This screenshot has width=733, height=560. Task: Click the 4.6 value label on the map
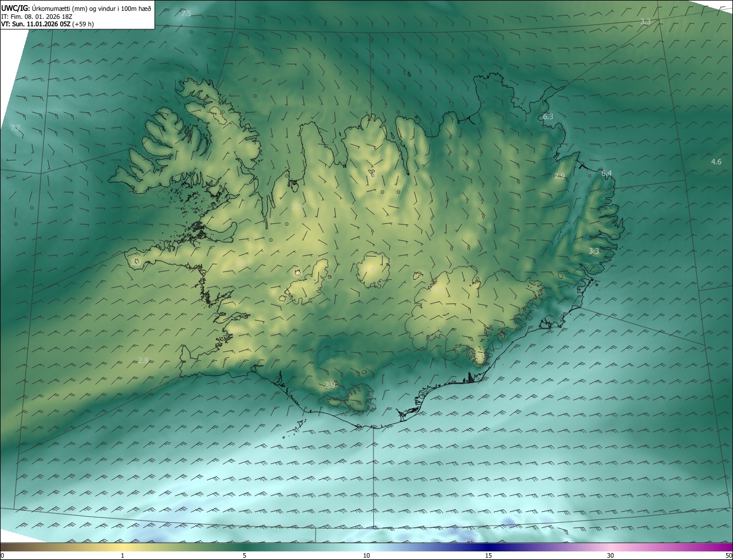point(716,161)
